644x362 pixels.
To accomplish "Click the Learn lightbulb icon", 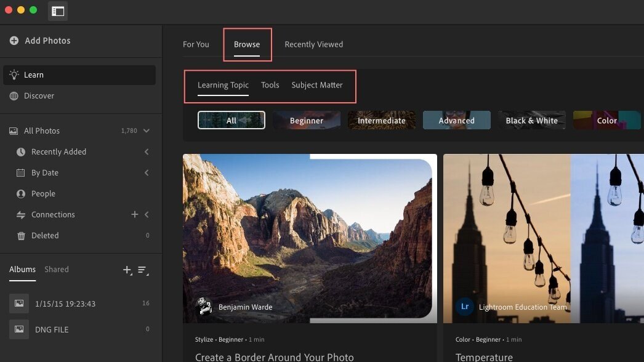I will point(14,74).
